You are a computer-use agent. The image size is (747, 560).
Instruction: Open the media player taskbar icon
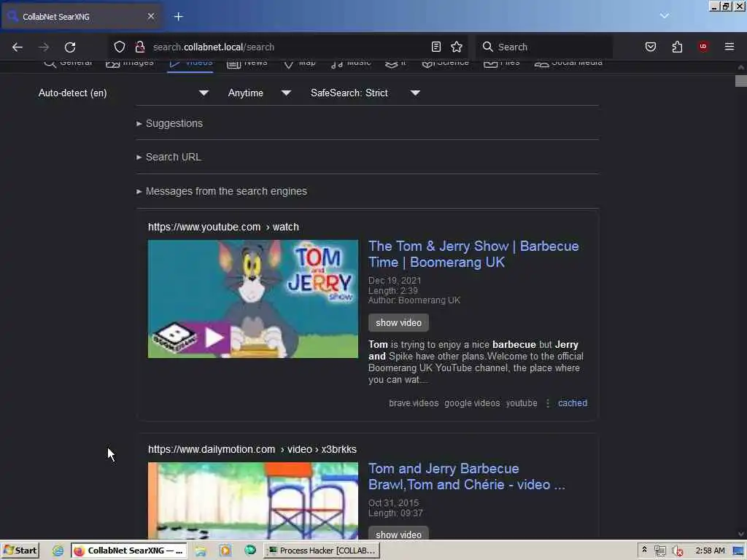point(225,551)
